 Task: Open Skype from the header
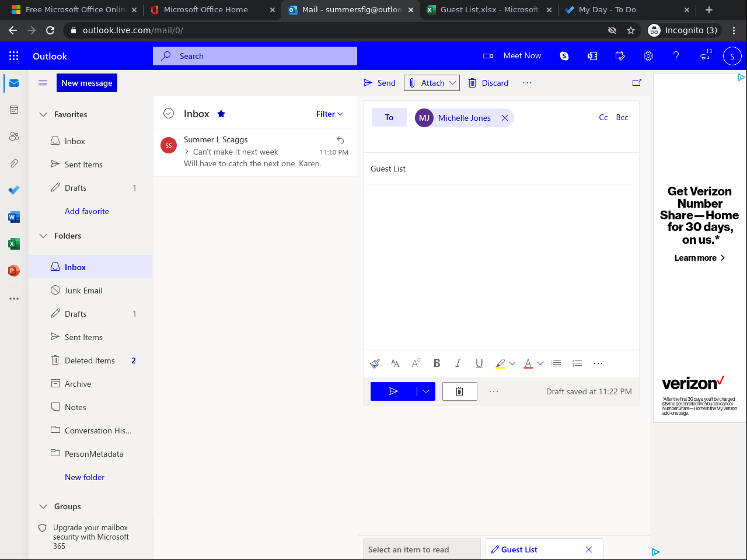(x=564, y=56)
